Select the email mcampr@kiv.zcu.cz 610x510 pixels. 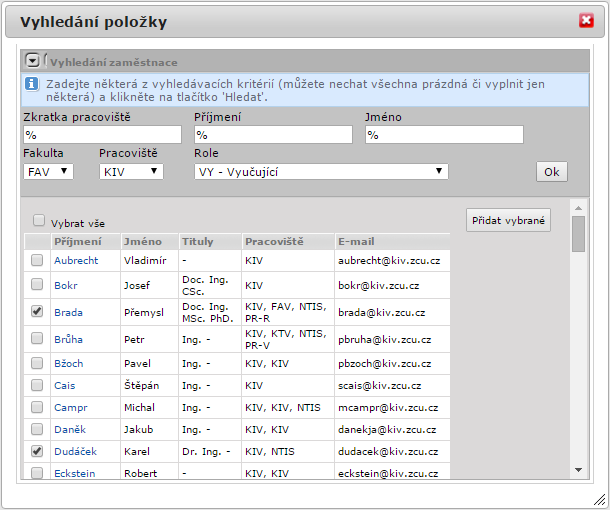[x=388, y=408]
